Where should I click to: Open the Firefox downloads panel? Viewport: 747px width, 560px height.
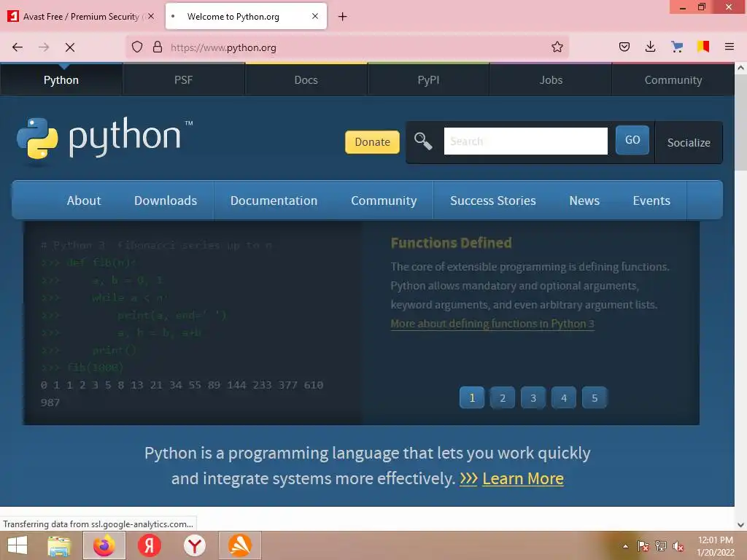(650, 47)
